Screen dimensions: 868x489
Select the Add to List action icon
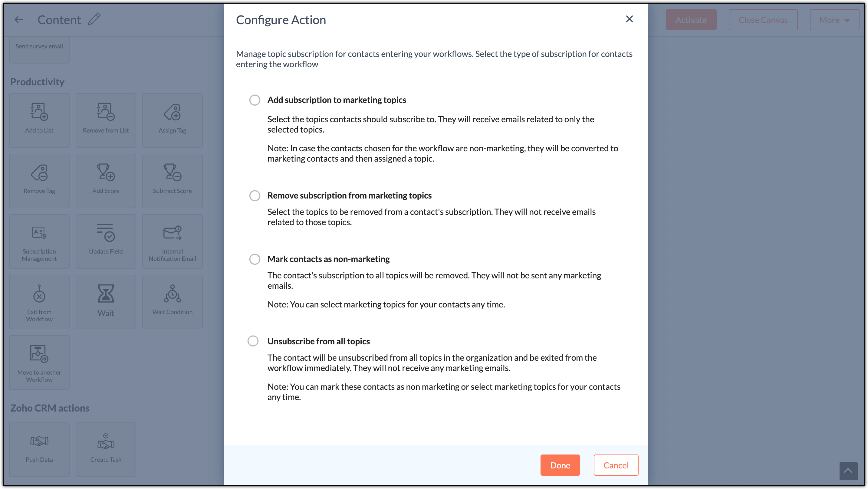(x=39, y=112)
